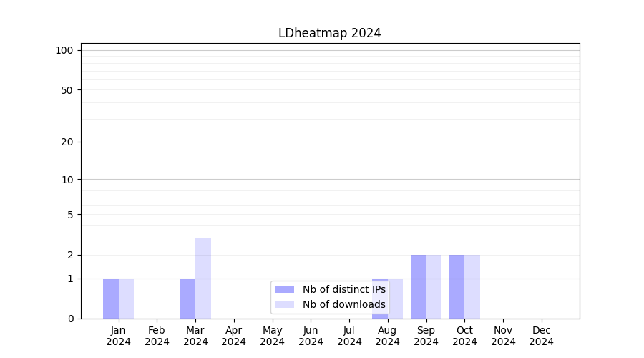Select the 'Nb of downloads' legend swatch
The image size is (644, 358).
point(284,304)
